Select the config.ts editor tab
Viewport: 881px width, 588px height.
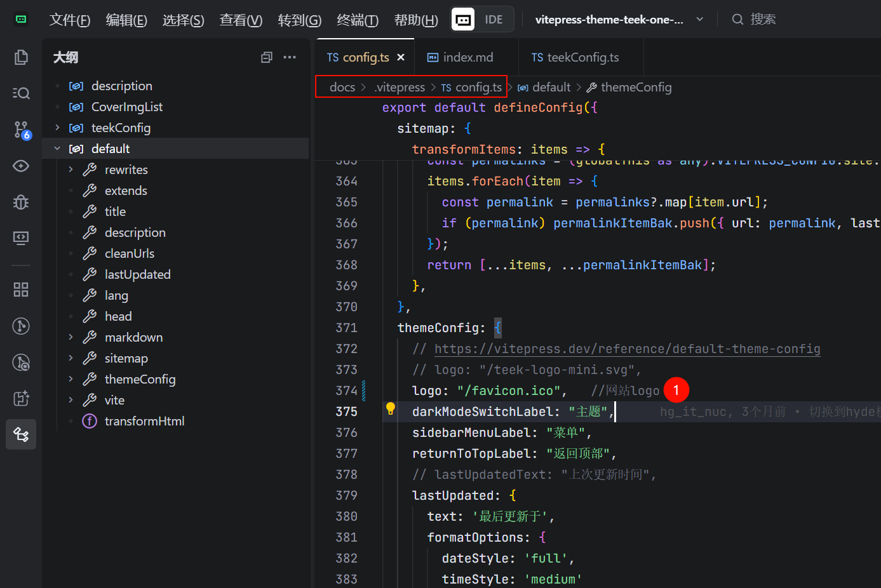coord(365,57)
